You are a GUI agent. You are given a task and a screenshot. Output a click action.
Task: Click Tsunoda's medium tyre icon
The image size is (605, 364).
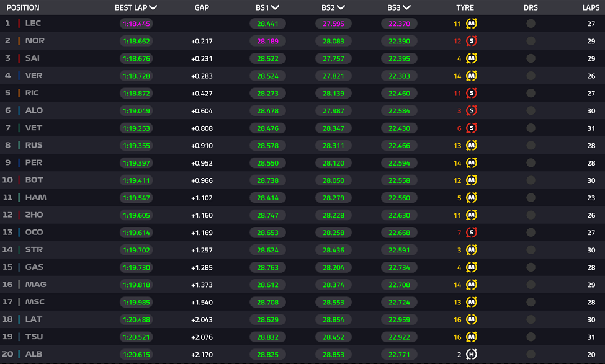pyautogui.click(x=471, y=337)
